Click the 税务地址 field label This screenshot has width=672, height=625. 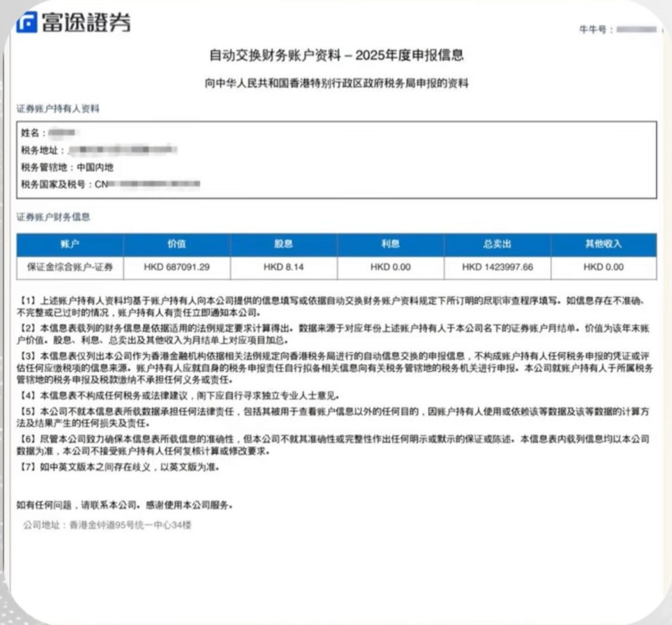(43, 150)
